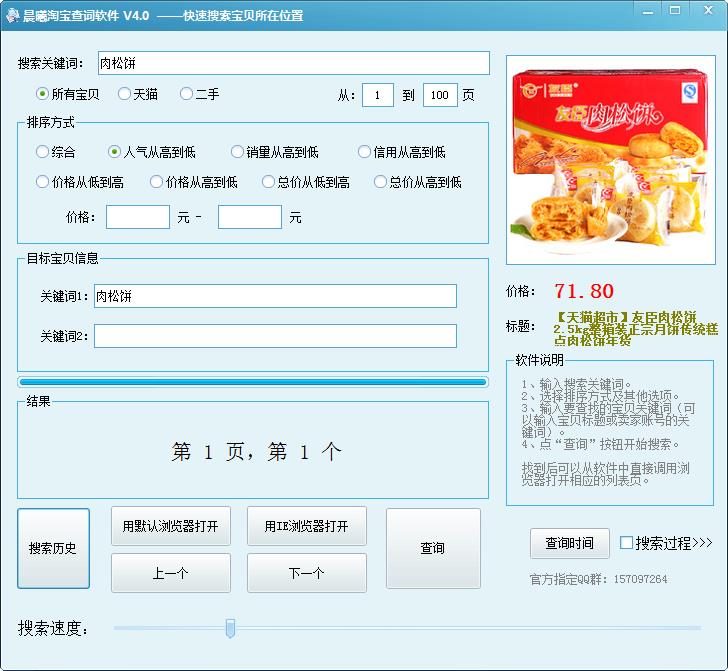Click the empty 关键词2 input field

click(275, 336)
